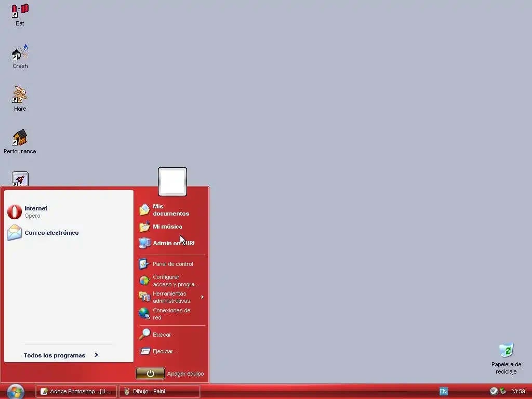This screenshot has width=532, height=399.
Task: Open the Mis documentos folder
Action: coord(171,210)
